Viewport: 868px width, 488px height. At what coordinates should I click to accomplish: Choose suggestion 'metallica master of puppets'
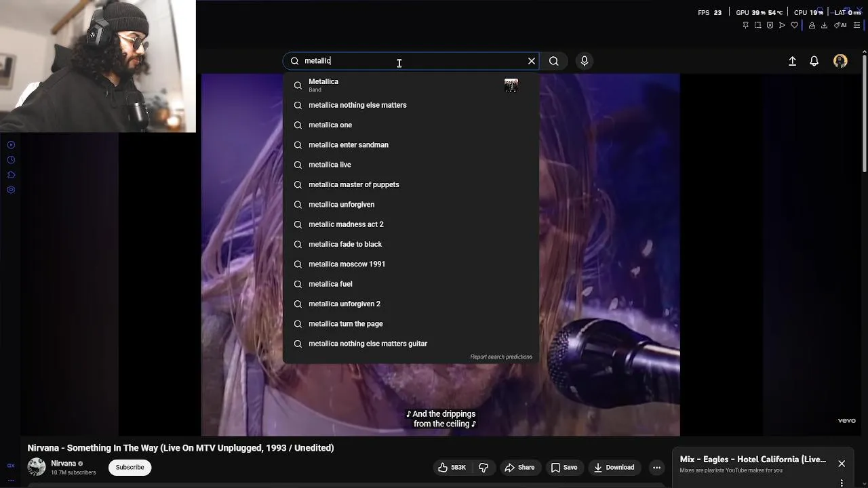pyautogui.click(x=411, y=184)
